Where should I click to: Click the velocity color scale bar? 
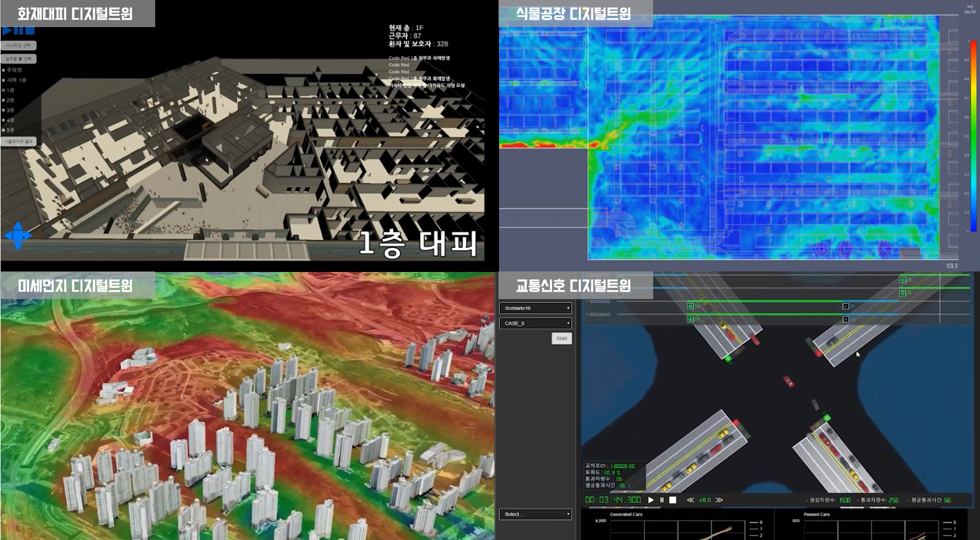[973, 135]
